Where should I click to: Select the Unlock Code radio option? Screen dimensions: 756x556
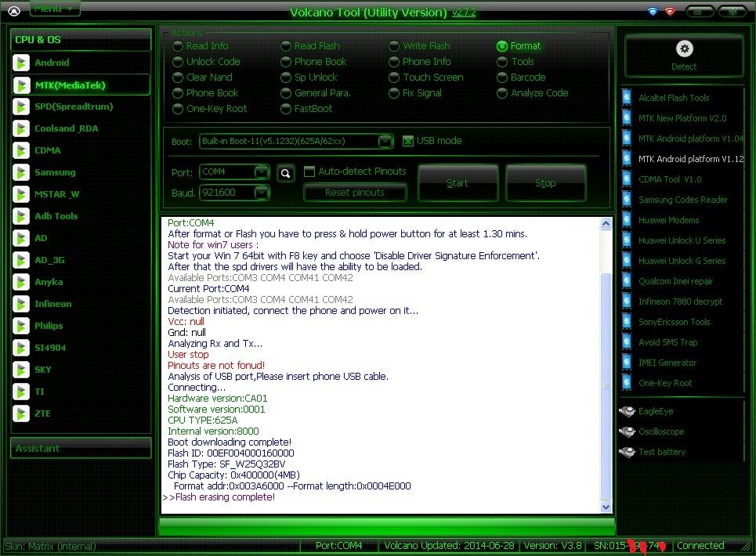click(178, 62)
